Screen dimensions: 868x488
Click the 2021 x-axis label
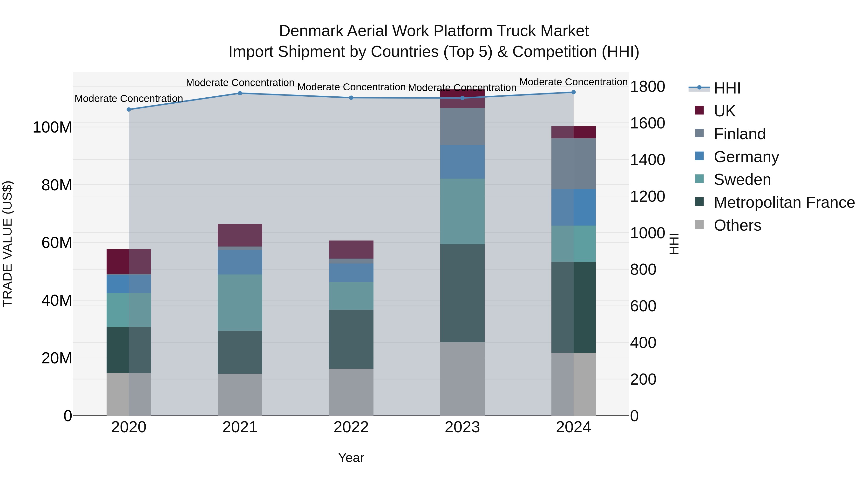(x=240, y=427)
